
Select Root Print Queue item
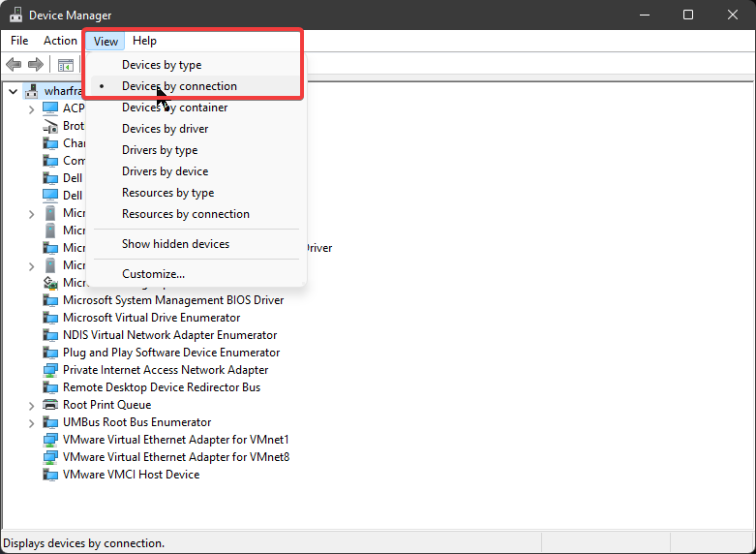(107, 405)
